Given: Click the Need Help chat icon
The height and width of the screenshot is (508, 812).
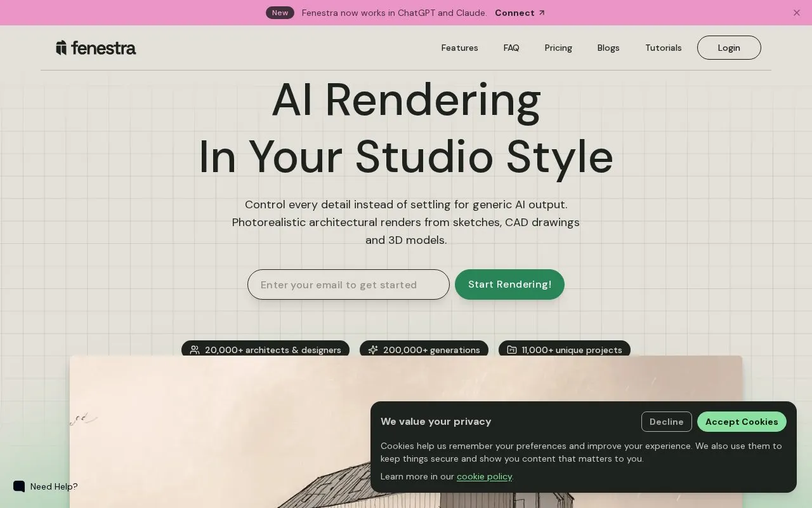Looking at the screenshot, I should click(x=19, y=486).
